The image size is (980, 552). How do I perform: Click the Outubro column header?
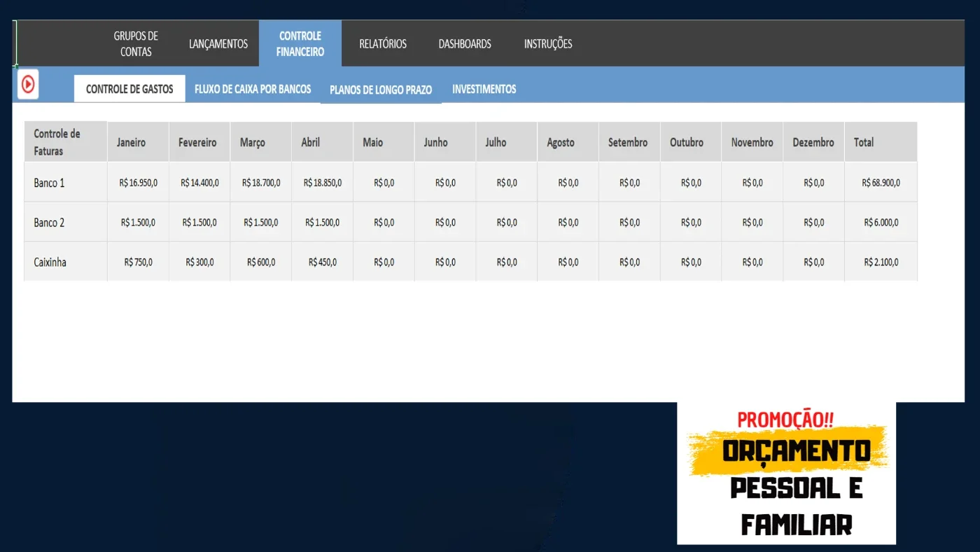coord(691,142)
